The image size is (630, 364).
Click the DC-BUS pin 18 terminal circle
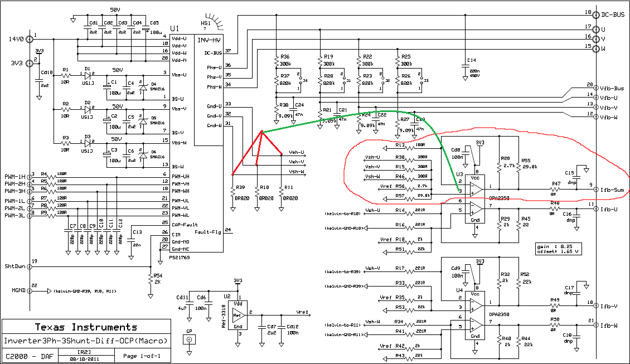point(596,15)
